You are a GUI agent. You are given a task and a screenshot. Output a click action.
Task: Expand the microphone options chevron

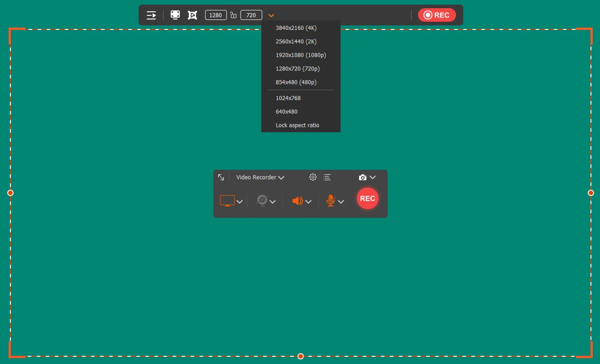[x=341, y=201]
